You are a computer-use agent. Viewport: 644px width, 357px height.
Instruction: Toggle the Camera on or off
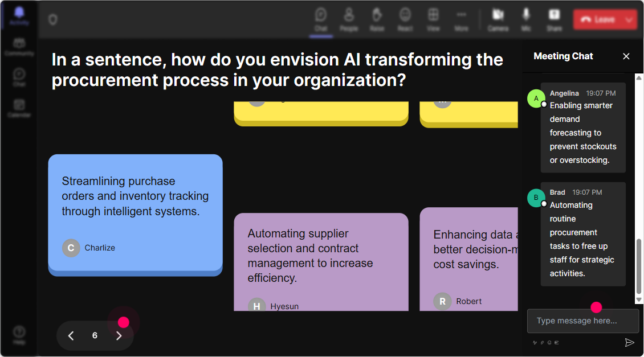coord(498,20)
